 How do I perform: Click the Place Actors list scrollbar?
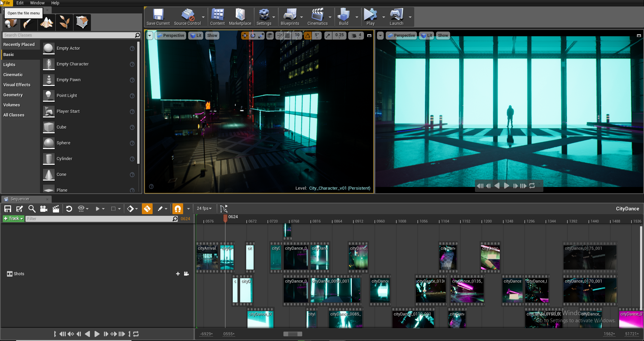[139, 103]
